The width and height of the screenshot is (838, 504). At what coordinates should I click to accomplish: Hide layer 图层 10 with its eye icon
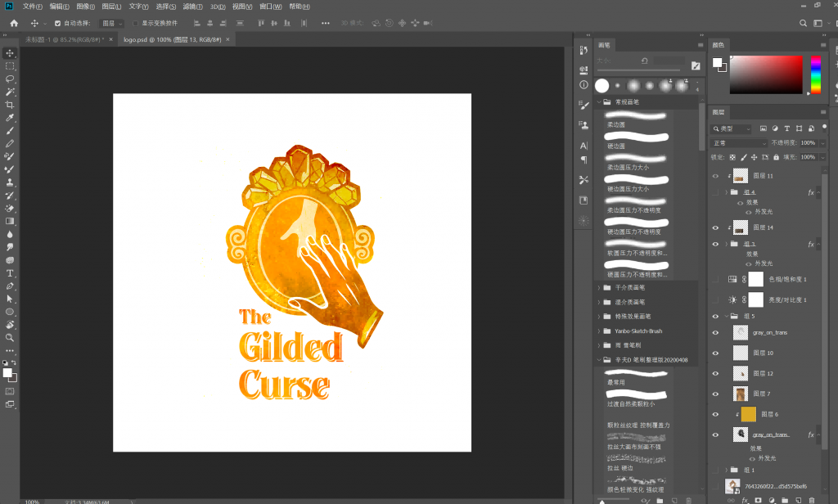(715, 353)
